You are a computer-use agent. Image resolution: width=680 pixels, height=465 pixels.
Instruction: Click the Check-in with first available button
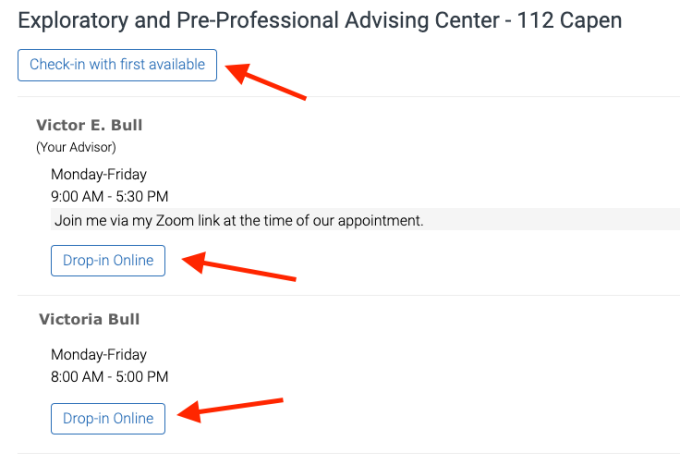click(x=117, y=65)
